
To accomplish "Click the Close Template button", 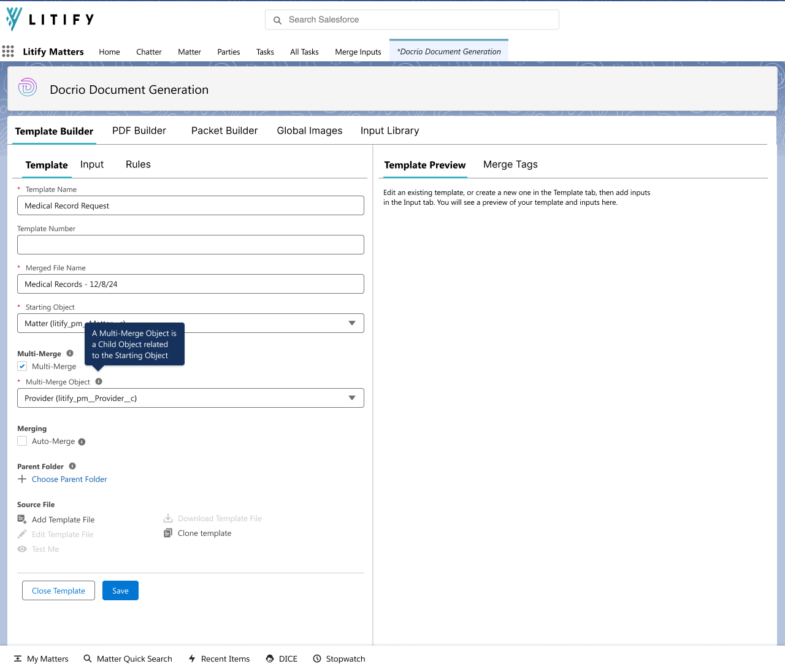I will [58, 590].
